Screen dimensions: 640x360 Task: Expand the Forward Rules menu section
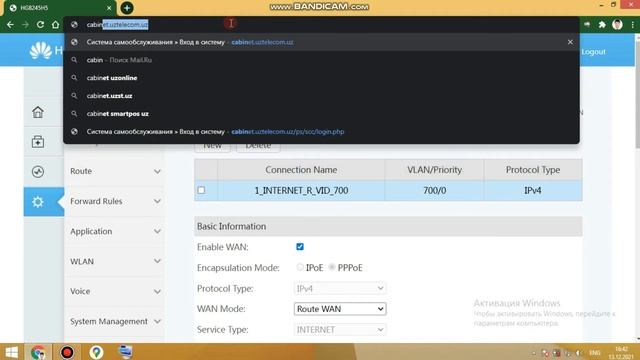click(x=115, y=201)
